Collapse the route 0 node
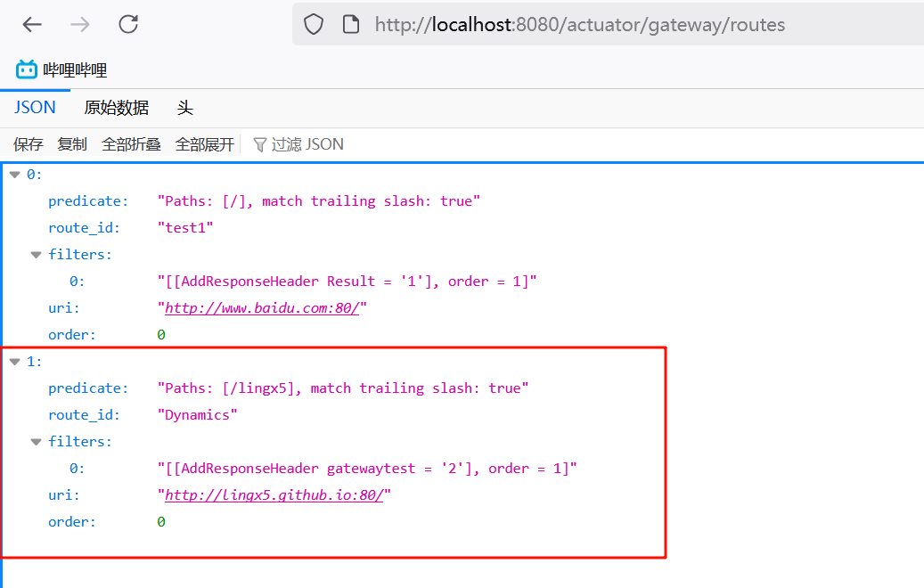 (x=15, y=175)
